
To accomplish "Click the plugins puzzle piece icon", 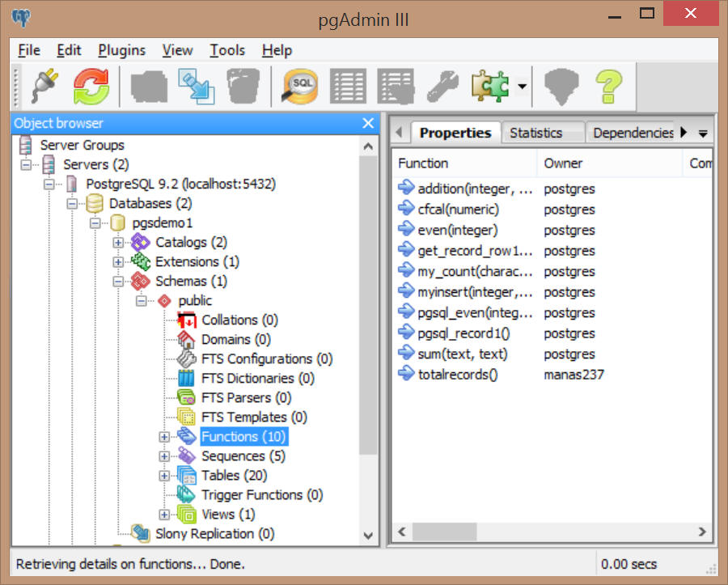I will [490, 87].
